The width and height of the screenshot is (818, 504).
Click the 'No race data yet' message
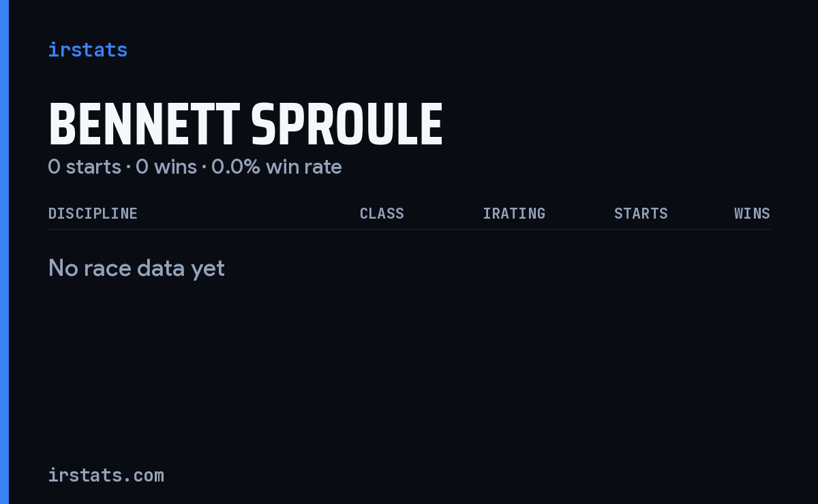[x=136, y=268]
